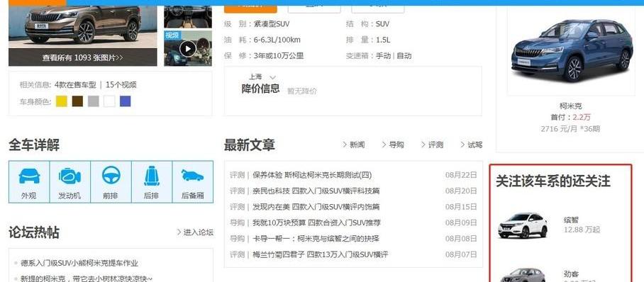Click the 柯米克 model name under blue car
This screenshot has width=644, height=282.
click(571, 106)
